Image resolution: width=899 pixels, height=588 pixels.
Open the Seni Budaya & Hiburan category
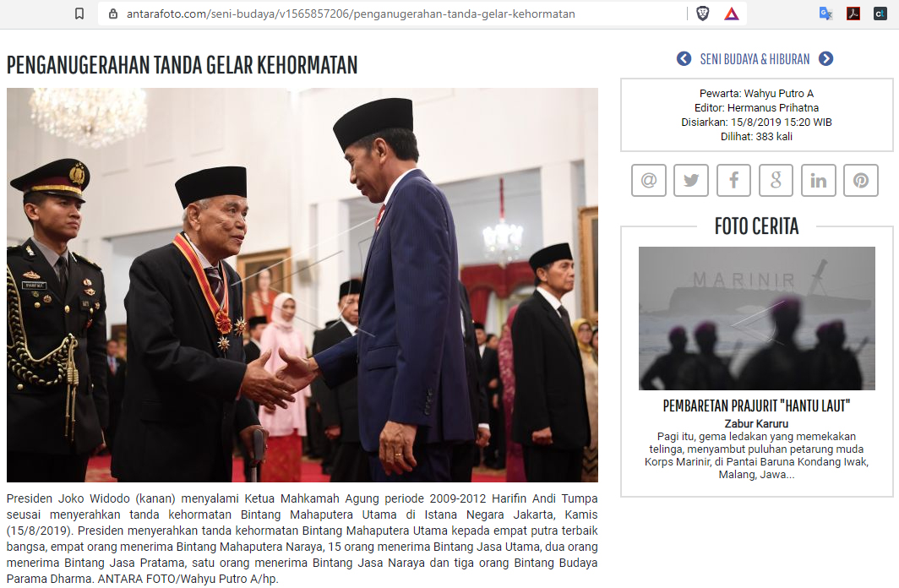(x=755, y=59)
